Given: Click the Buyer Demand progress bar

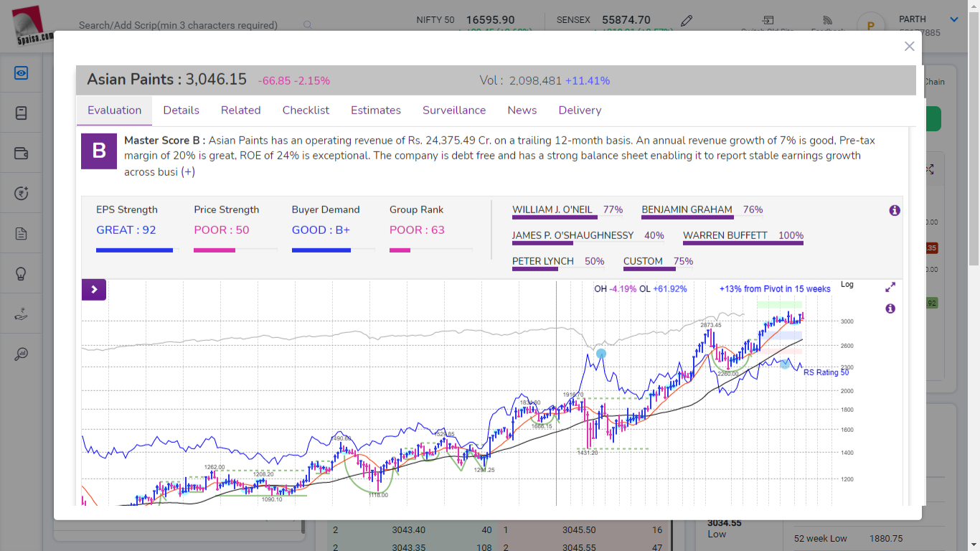Looking at the screenshot, I should pos(333,250).
